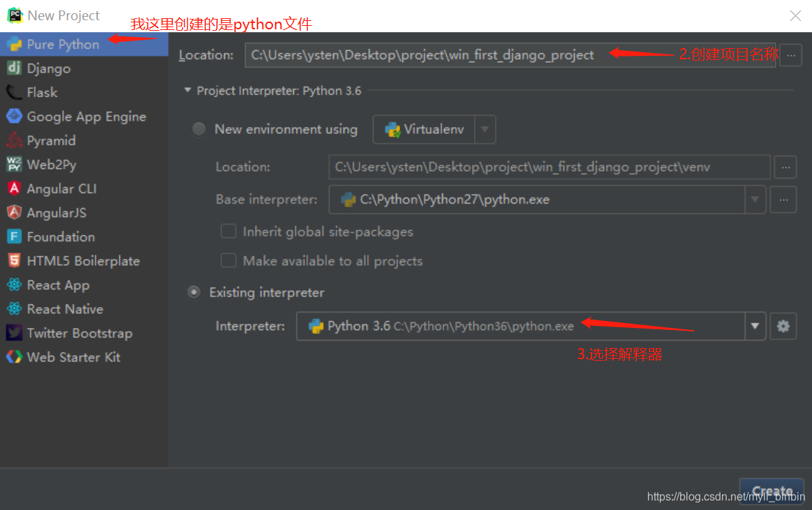Choose the HTML5 Boilerplate icon
This screenshot has width=812, height=510.
coord(14,260)
